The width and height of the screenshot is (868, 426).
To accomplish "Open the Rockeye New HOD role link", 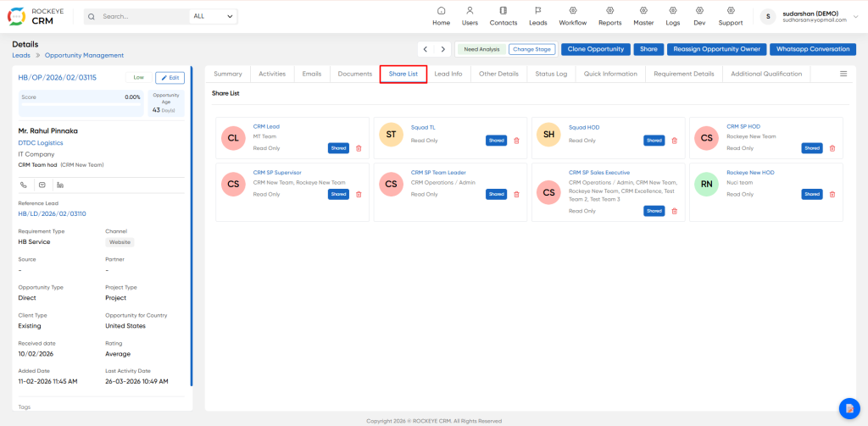I will click(x=750, y=173).
